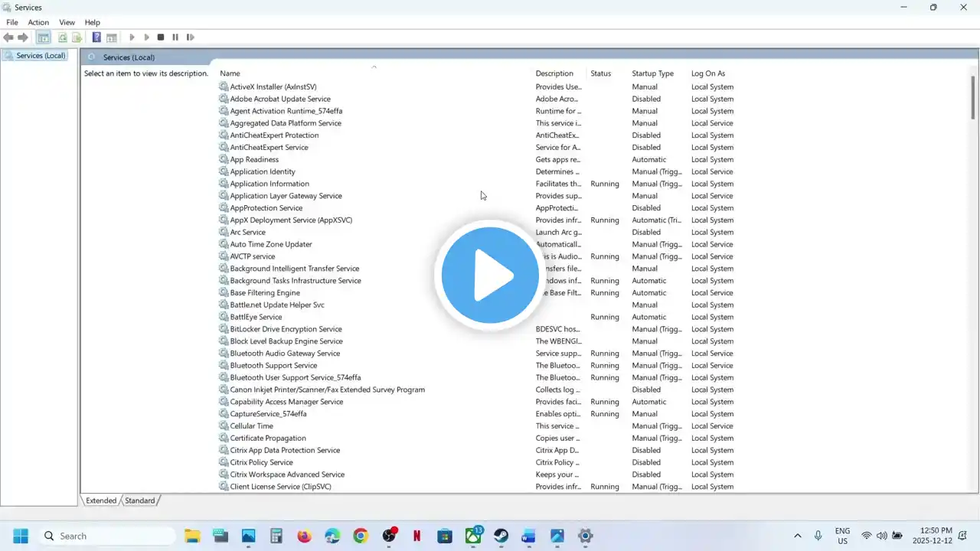This screenshot has height=551, width=980.
Task: Open the Help menu
Action: (x=92, y=22)
